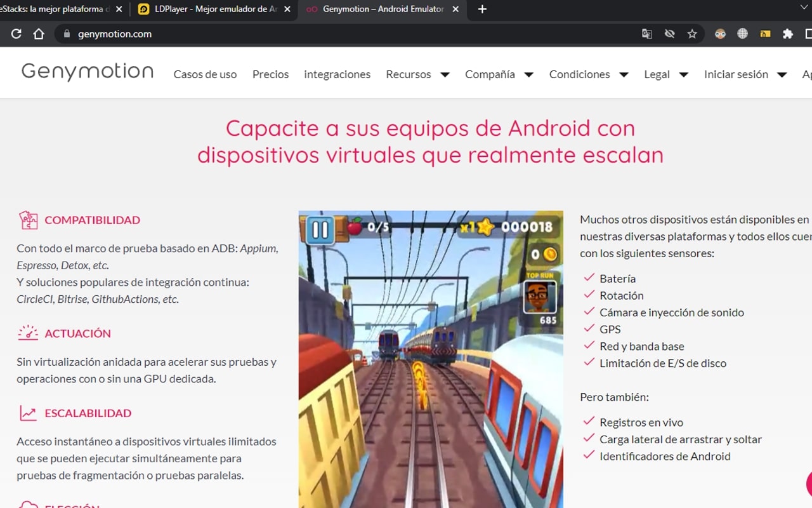Switch to the LDPlayer browser tab
Screen dimensions: 812x508
(209, 10)
